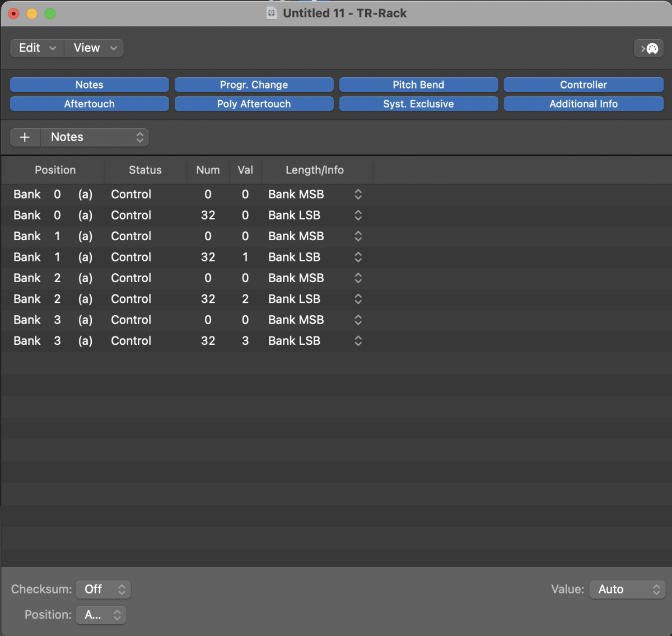This screenshot has width=672, height=636.
Task: Click the Num column header
Action: point(208,170)
